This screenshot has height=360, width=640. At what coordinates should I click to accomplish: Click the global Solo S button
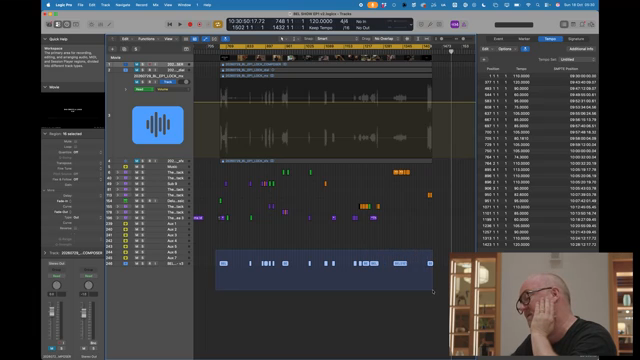(136, 49)
